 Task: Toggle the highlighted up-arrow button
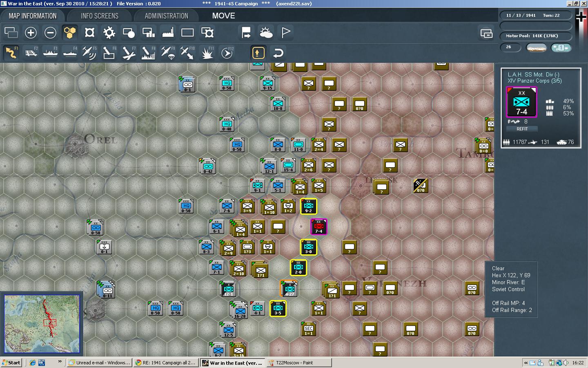pos(258,53)
